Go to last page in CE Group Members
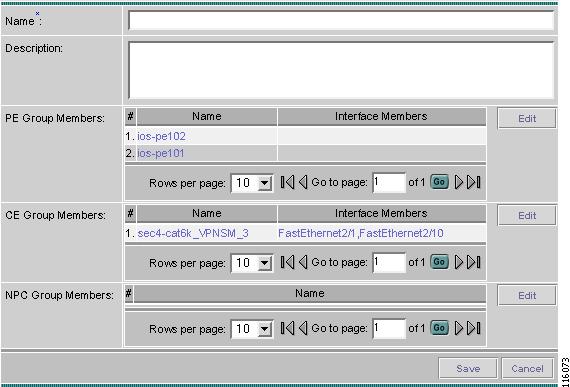The image size is (570, 387). click(x=474, y=262)
